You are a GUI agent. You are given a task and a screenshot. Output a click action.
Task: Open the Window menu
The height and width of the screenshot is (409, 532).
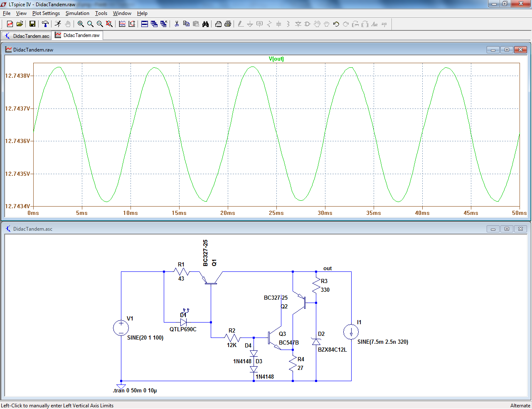coord(122,13)
